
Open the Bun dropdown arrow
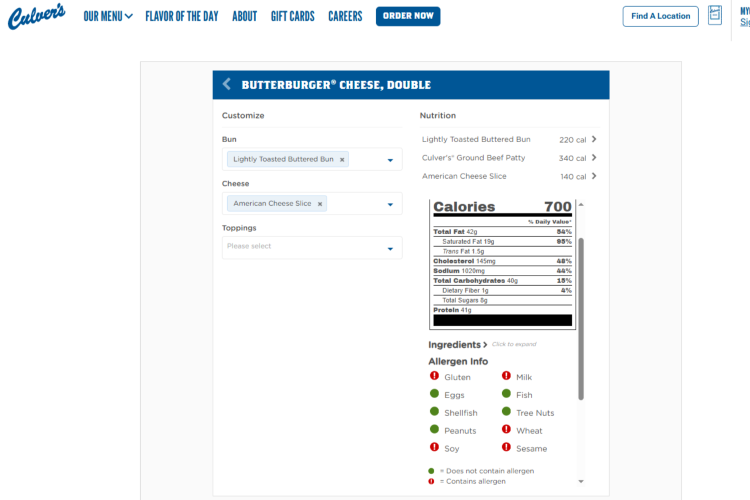point(390,160)
